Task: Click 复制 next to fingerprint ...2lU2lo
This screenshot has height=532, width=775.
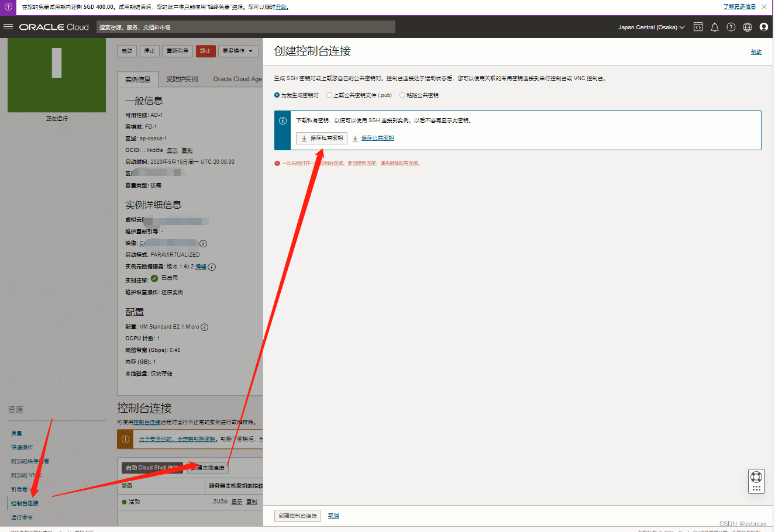Action: point(252,502)
